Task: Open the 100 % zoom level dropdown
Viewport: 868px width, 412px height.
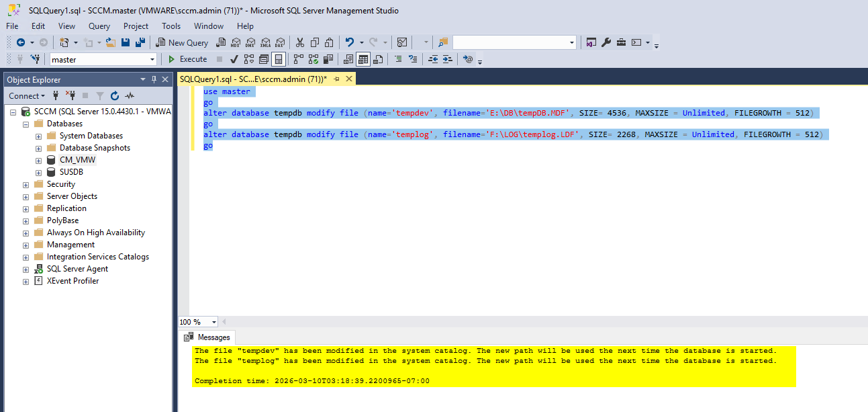Action: [214, 322]
